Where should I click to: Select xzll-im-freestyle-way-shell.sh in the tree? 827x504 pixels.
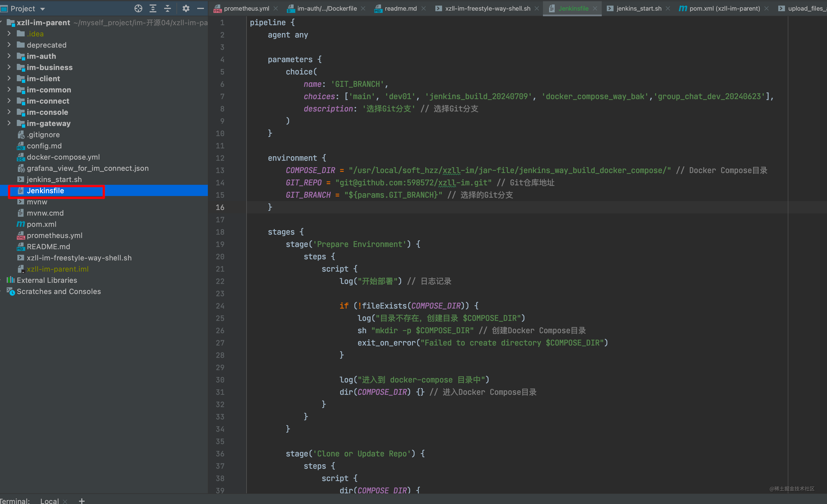(x=79, y=258)
